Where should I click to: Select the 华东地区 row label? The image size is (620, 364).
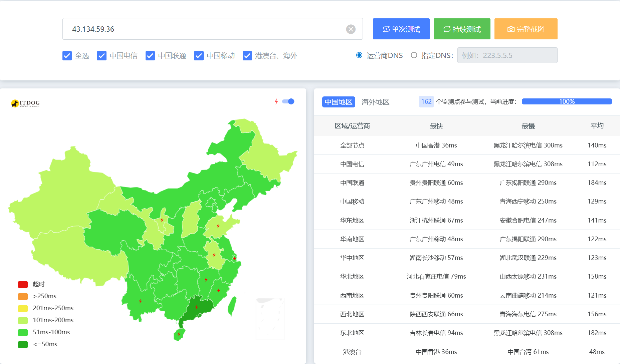click(352, 221)
